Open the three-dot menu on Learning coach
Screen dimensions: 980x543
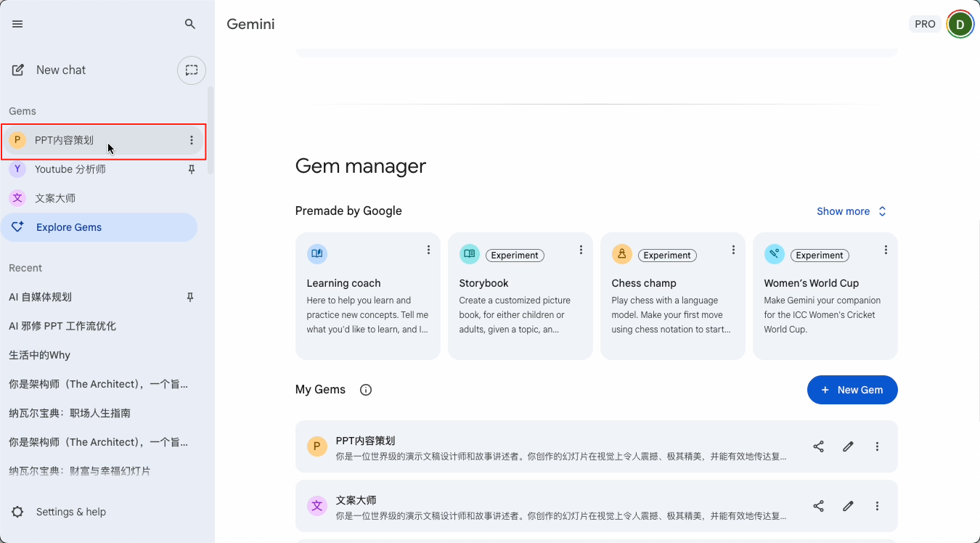pyautogui.click(x=428, y=250)
